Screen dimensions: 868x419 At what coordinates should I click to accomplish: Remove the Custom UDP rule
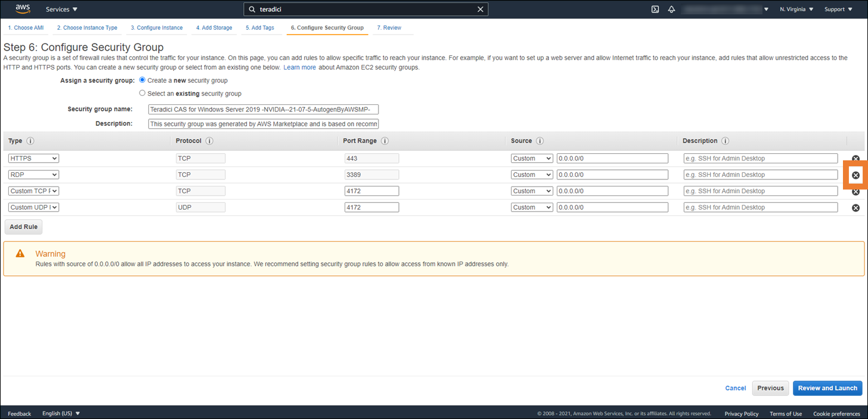[x=855, y=207]
